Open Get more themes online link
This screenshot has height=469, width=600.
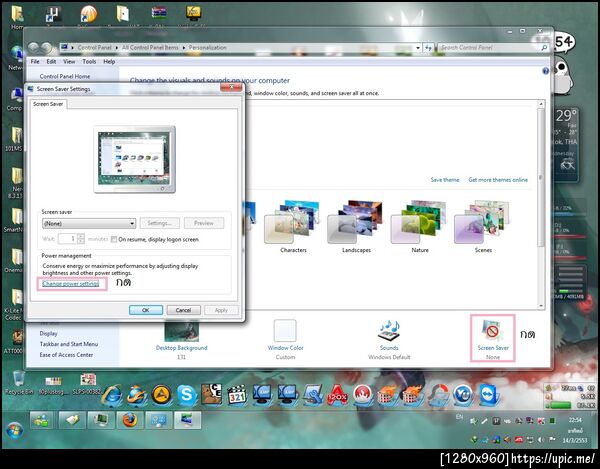pyautogui.click(x=498, y=180)
